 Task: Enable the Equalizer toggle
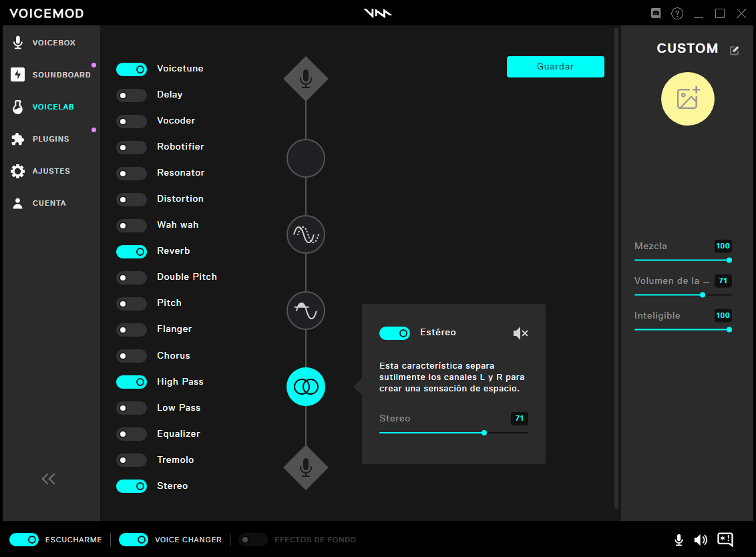click(x=132, y=434)
